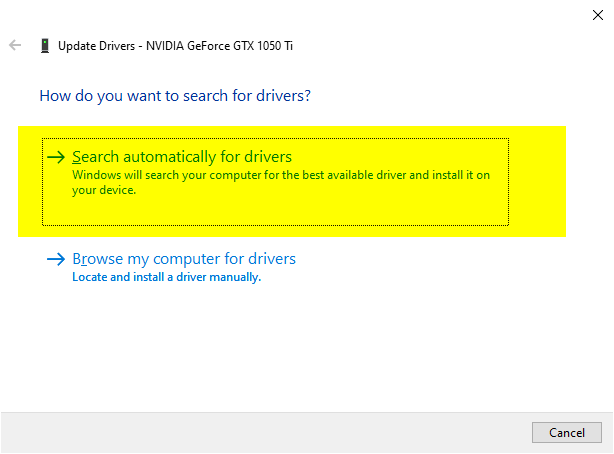
Task: Click the How do you want to search heading
Action: click(x=175, y=96)
